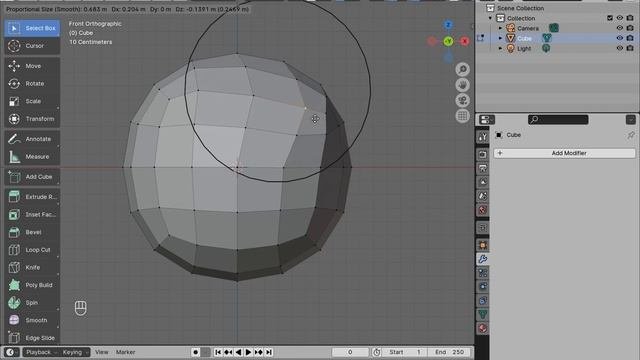
Task: Click the Add Modifier button
Action: click(x=564, y=153)
